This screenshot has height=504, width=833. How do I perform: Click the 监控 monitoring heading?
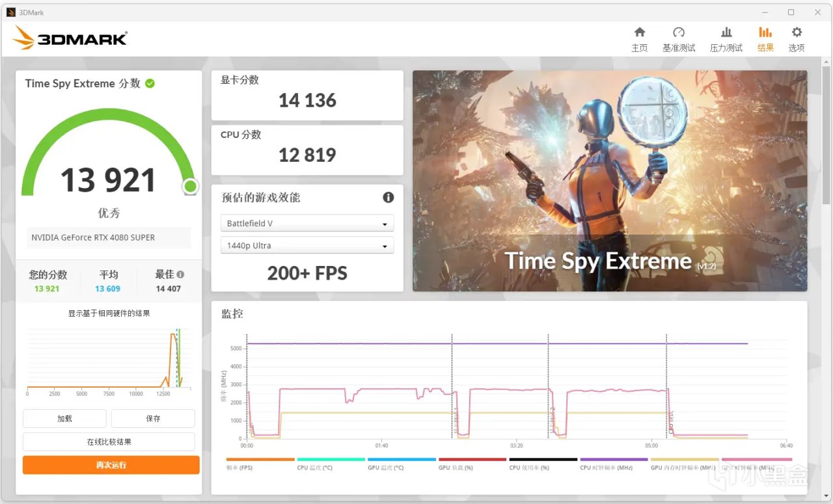tap(232, 313)
